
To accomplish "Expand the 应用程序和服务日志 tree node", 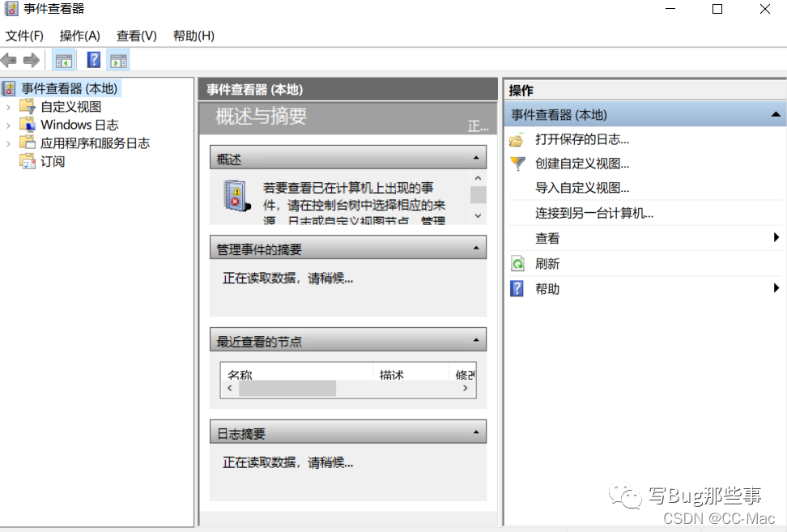I will pyautogui.click(x=9, y=143).
